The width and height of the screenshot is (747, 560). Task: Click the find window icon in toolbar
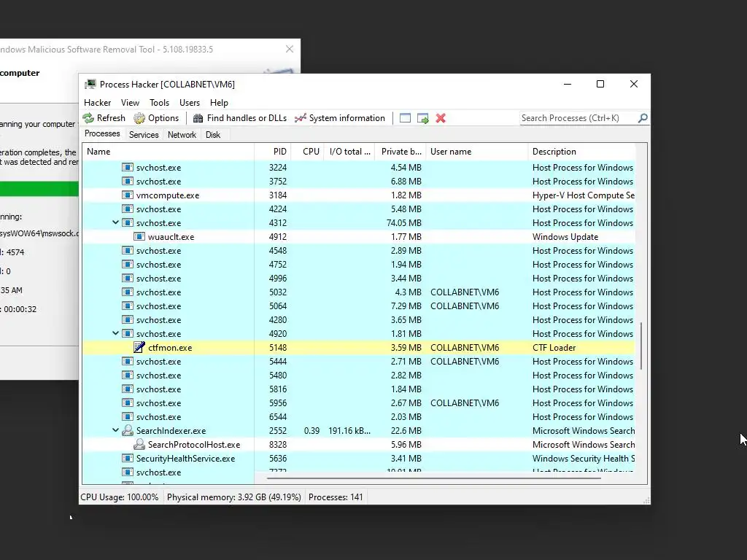pyautogui.click(x=405, y=118)
